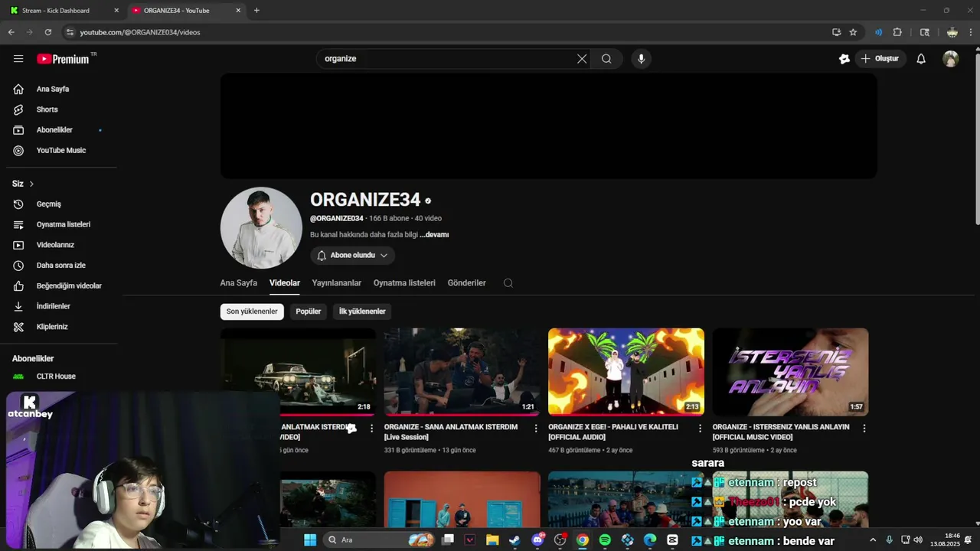Open SANA ANLATMAK ISTERDIM Live Session title

(451, 432)
